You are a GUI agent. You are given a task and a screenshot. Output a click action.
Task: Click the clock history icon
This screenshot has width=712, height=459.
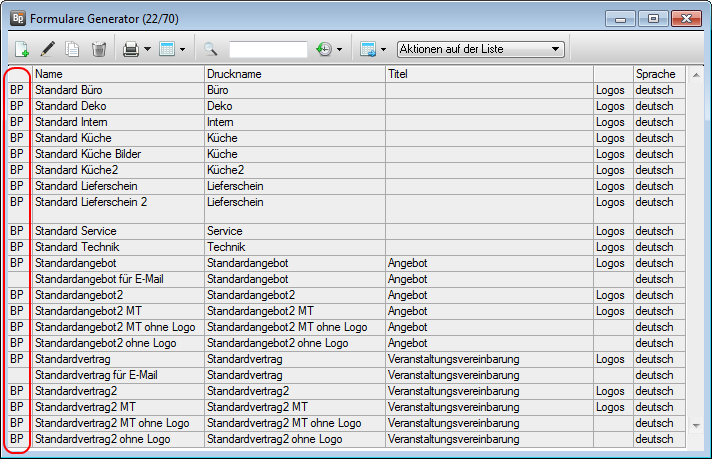point(323,49)
